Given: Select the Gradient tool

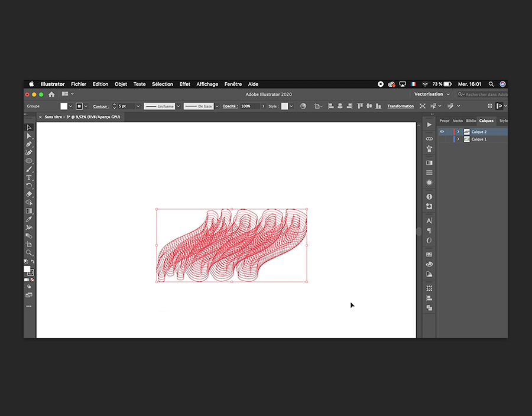Looking at the screenshot, I should click(x=29, y=211).
